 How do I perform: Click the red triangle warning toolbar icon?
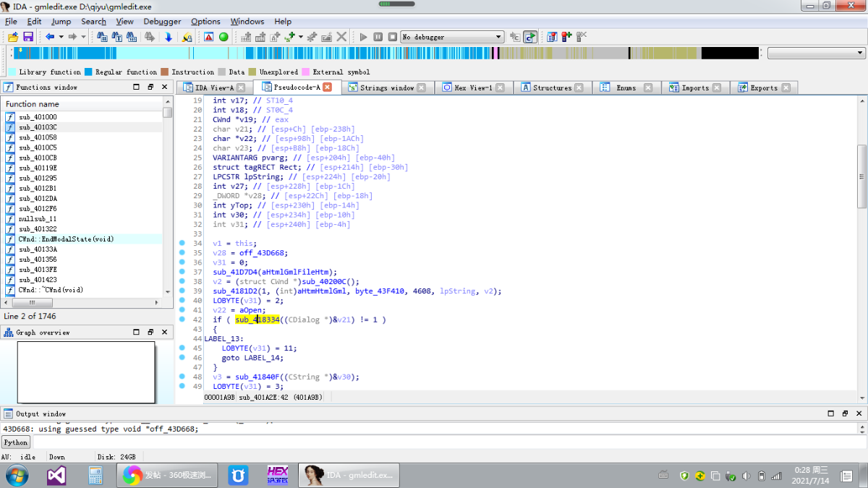pyautogui.click(x=209, y=37)
